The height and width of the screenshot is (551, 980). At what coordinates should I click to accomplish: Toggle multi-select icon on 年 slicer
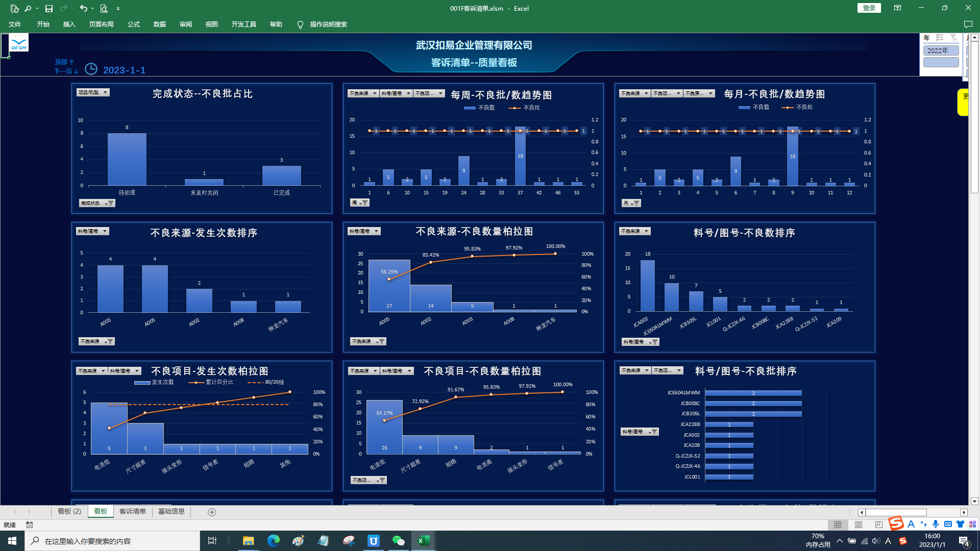(x=940, y=38)
